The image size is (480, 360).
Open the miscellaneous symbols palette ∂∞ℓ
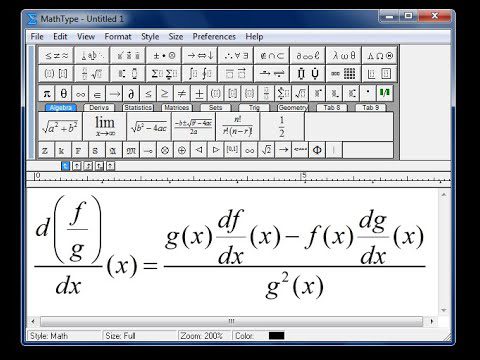coord(308,56)
